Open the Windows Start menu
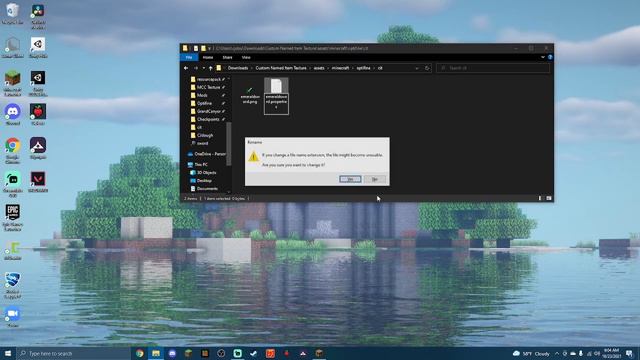The image size is (640, 360). coord(8,353)
